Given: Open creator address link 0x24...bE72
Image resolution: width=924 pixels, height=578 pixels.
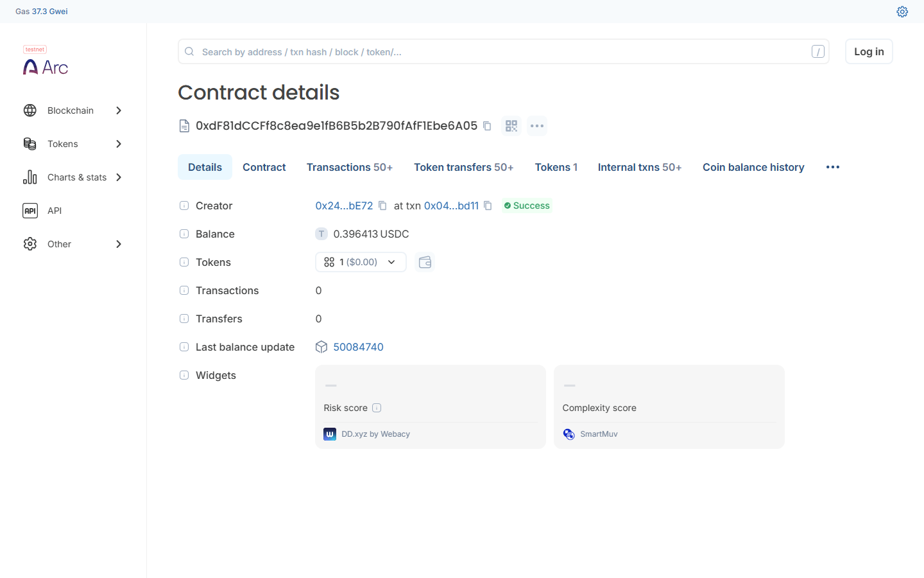Looking at the screenshot, I should coord(344,206).
